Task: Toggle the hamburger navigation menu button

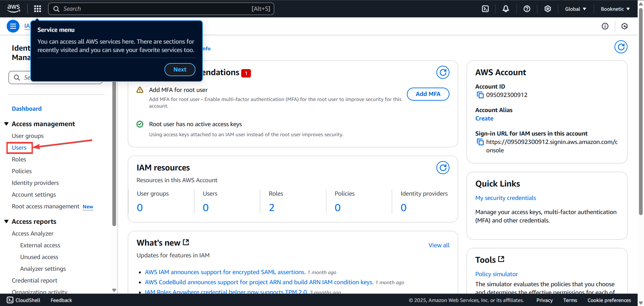Action: coord(13,26)
